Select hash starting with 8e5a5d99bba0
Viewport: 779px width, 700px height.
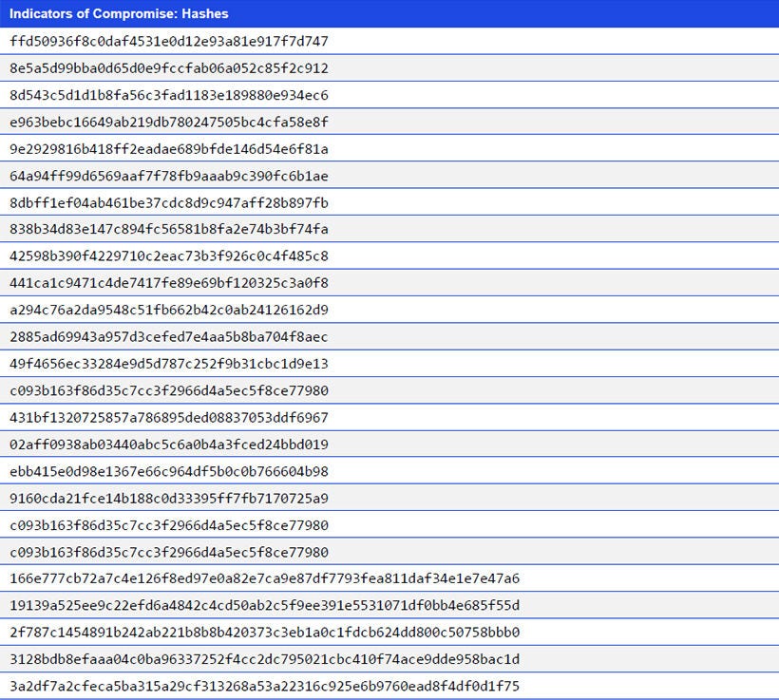(169, 68)
